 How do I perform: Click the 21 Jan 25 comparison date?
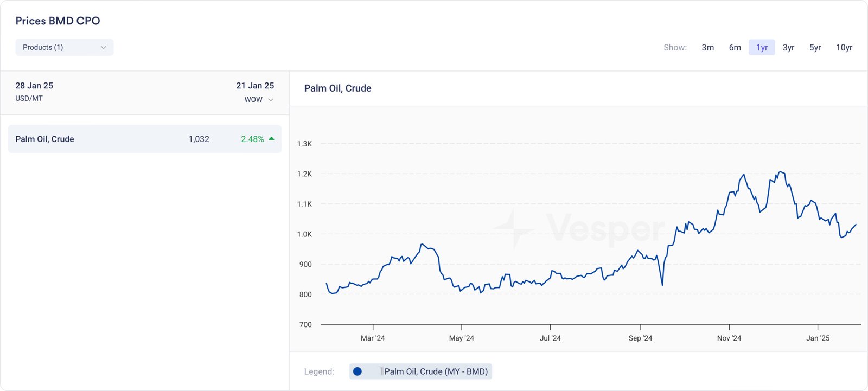pyautogui.click(x=255, y=86)
